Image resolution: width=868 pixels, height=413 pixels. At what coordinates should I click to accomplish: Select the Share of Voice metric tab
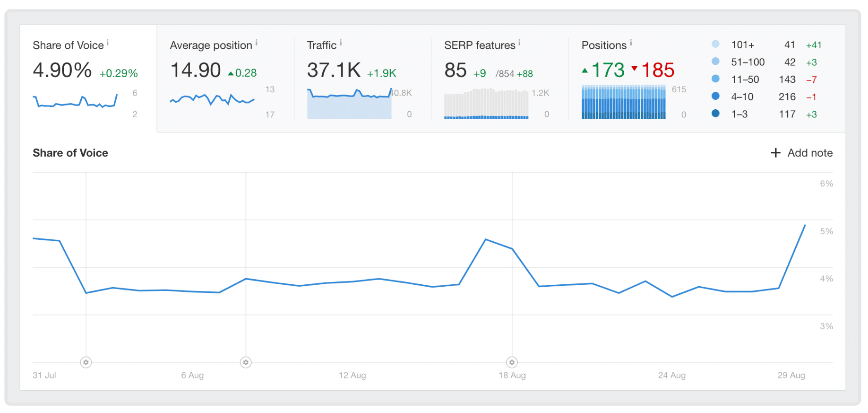point(88,79)
